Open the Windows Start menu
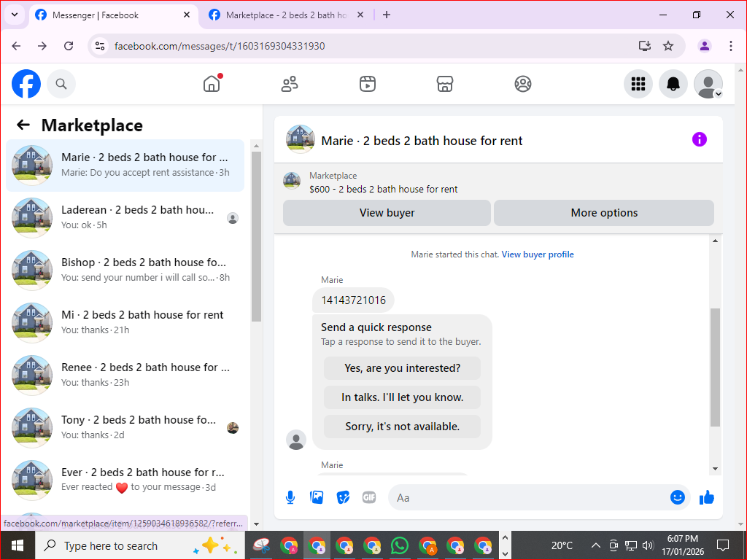The width and height of the screenshot is (747, 560). point(18,545)
